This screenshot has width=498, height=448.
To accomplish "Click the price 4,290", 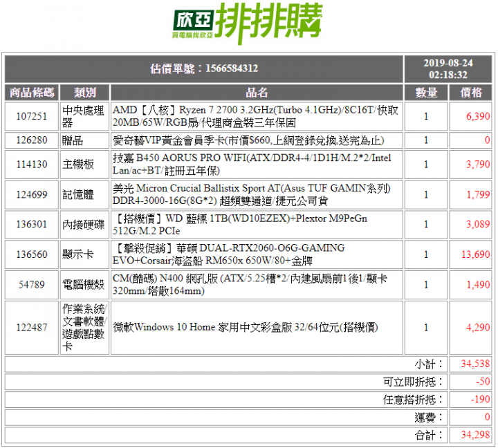I will click(x=478, y=327).
